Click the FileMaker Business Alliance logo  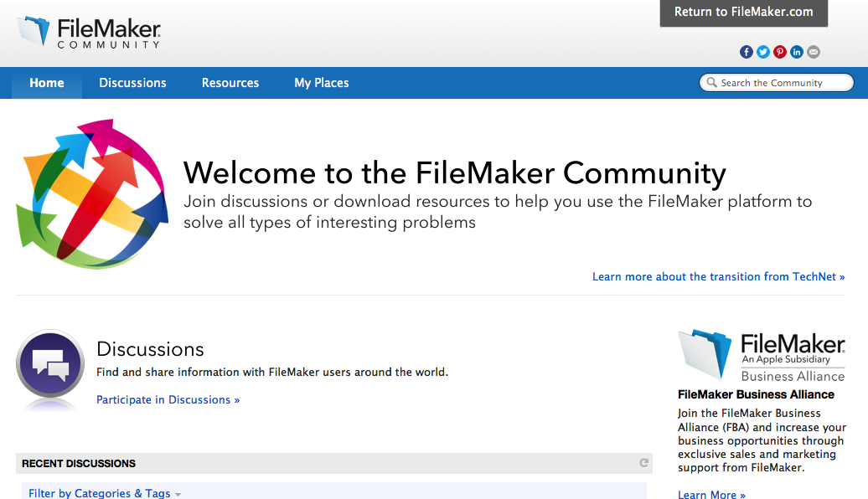762,357
